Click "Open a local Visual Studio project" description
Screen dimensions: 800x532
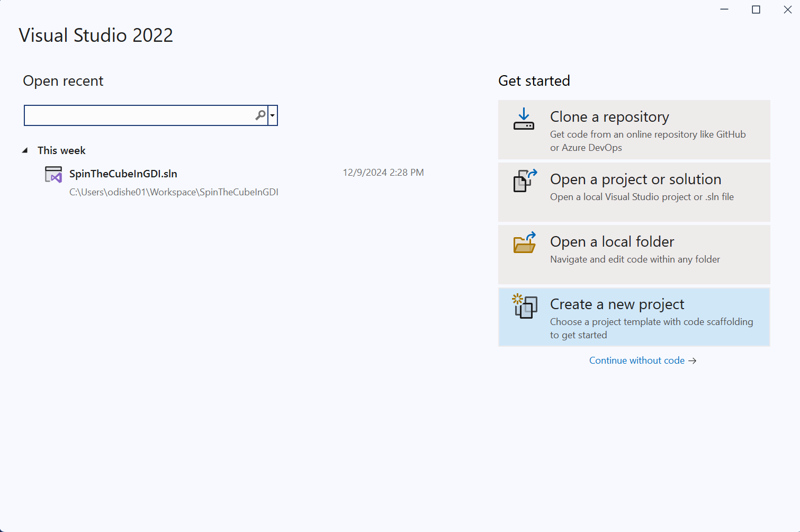(642, 197)
